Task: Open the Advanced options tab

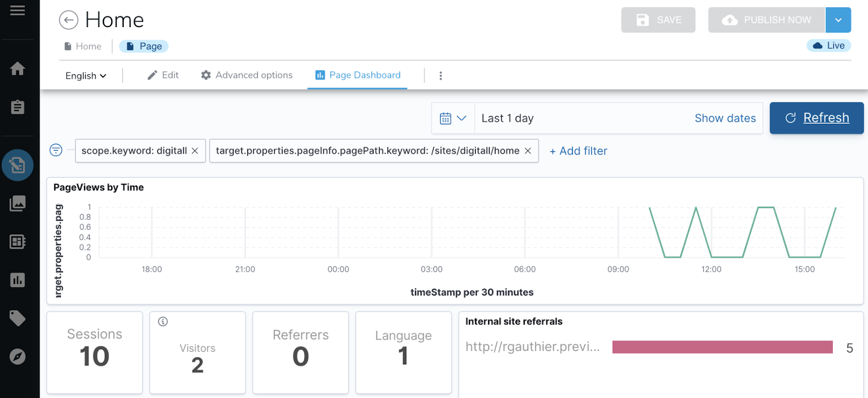Action: point(247,75)
